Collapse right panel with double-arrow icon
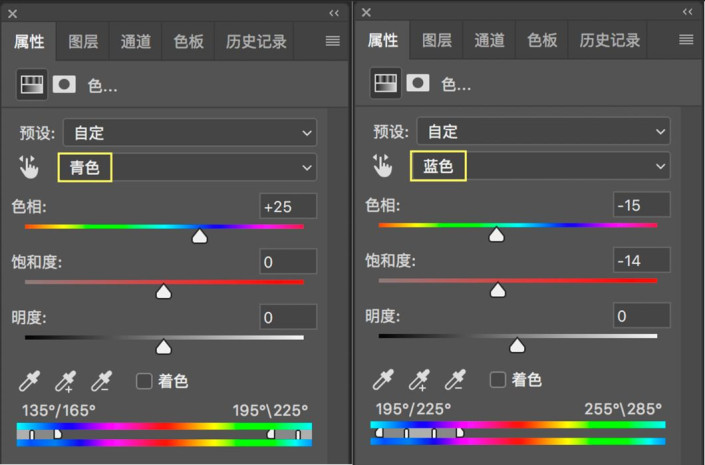The image size is (705, 465). tap(687, 12)
